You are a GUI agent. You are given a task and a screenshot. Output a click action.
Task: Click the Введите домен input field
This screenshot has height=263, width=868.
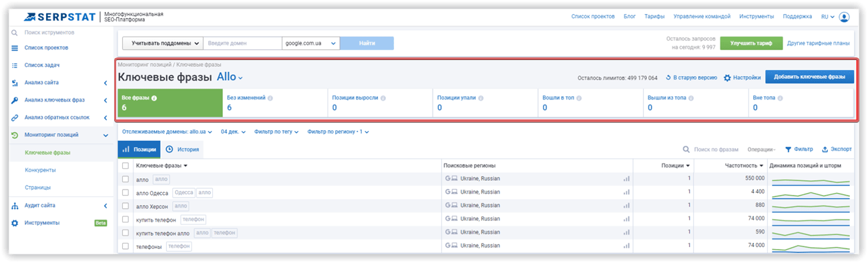tap(242, 43)
